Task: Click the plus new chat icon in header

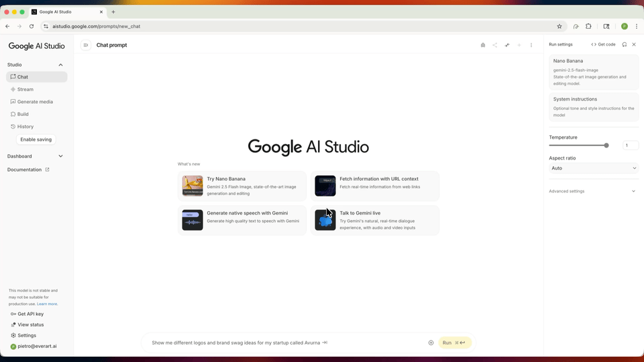Action: (519, 45)
